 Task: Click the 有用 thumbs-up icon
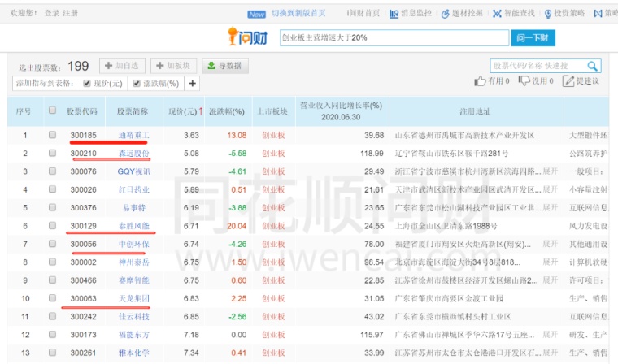481,80
